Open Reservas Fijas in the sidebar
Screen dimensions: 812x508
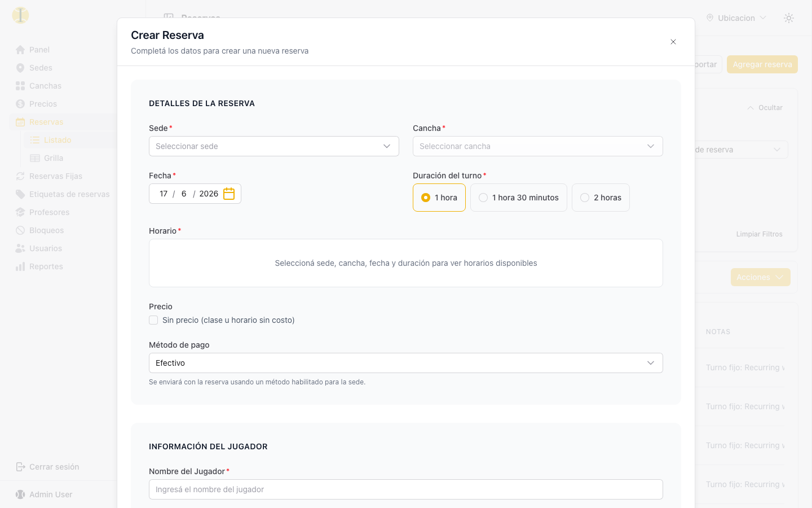(56, 176)
